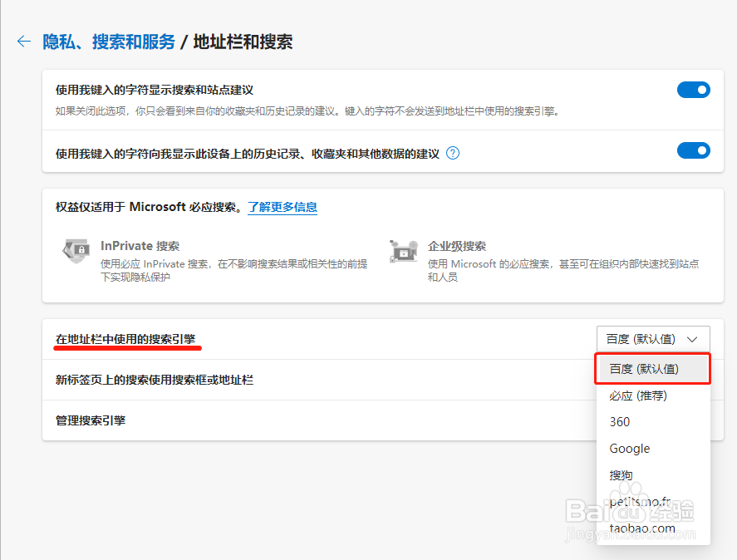
Task: Click the enterprise search icon
Action: 404,251
